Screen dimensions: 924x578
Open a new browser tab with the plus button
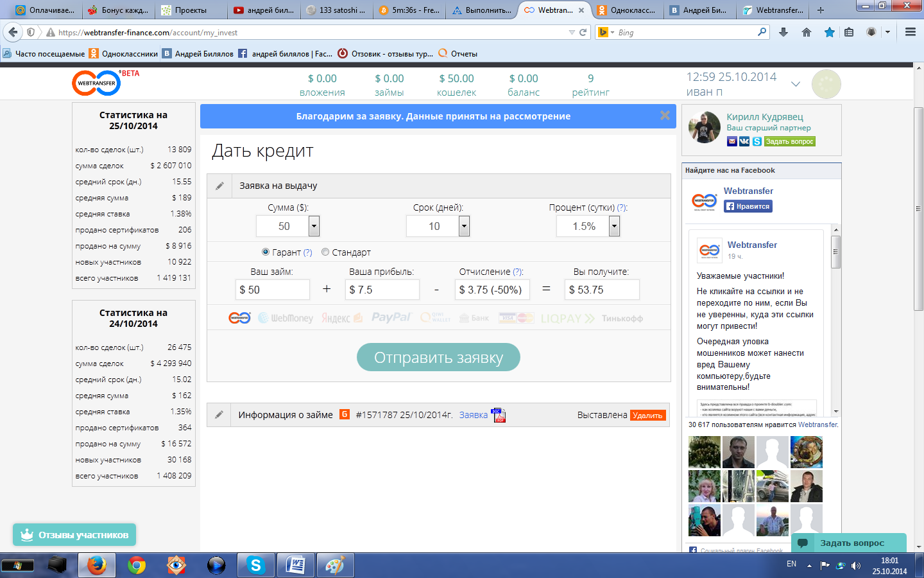point(821,10)
